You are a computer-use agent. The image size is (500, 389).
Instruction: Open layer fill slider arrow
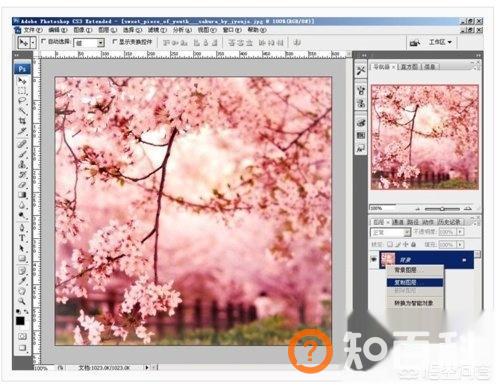(461, 245)
